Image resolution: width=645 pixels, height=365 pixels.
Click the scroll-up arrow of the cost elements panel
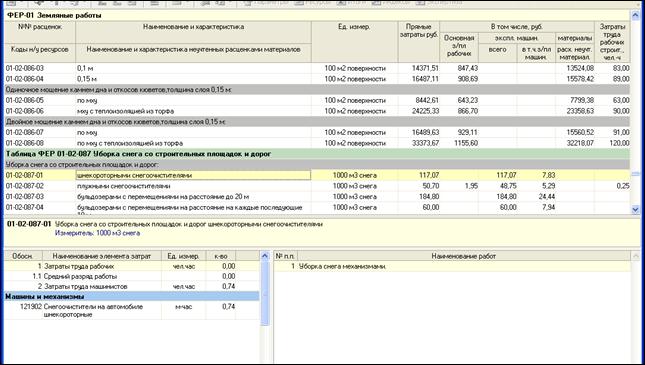coord(265,256)
